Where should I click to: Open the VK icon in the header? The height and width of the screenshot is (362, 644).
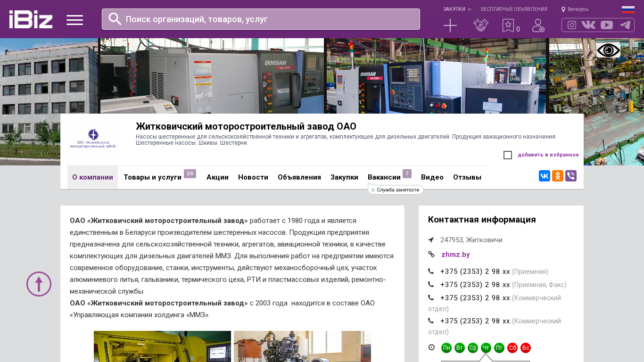[588, 25]
